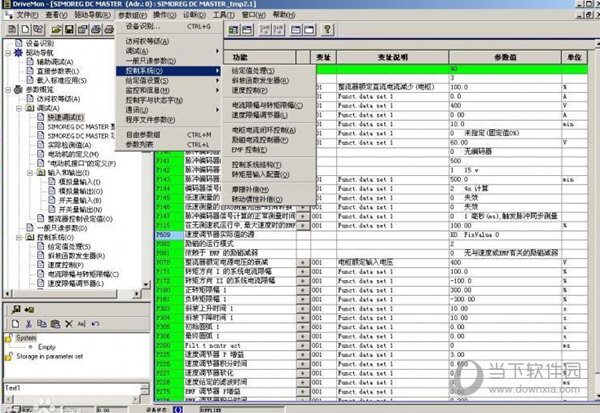The width and height of the screenshot is (600, 413).
Task: Click the green parameter table toolbar icon
Action: pos(233,29)
